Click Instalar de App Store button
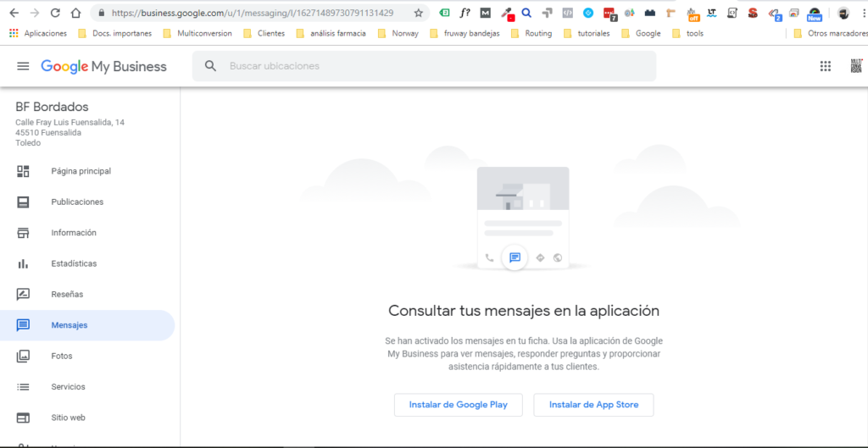Viewport: 868px width, 448px height. tap(593, 405)
